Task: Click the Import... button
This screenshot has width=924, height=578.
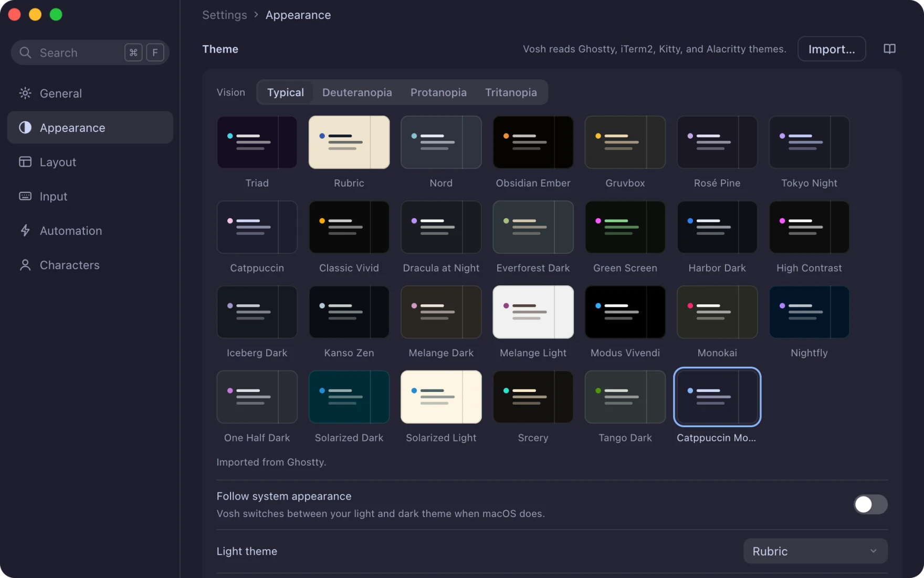Action: tap(832, 49)
